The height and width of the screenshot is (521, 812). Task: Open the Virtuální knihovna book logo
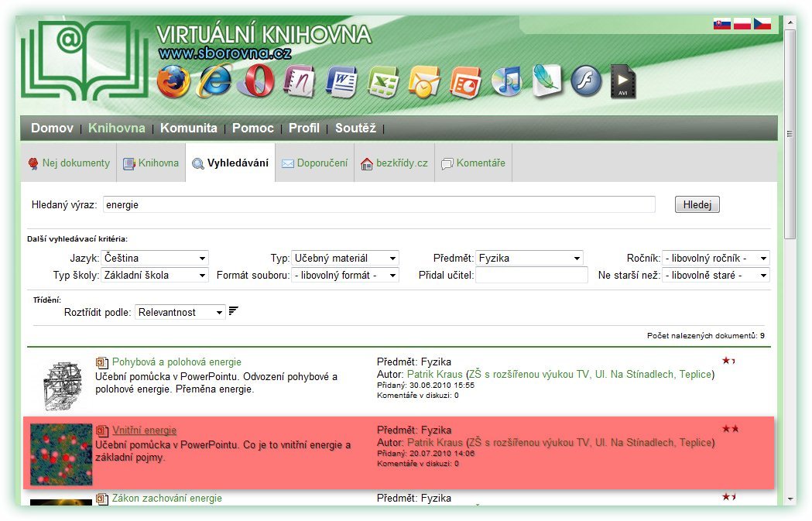[85, 60]
